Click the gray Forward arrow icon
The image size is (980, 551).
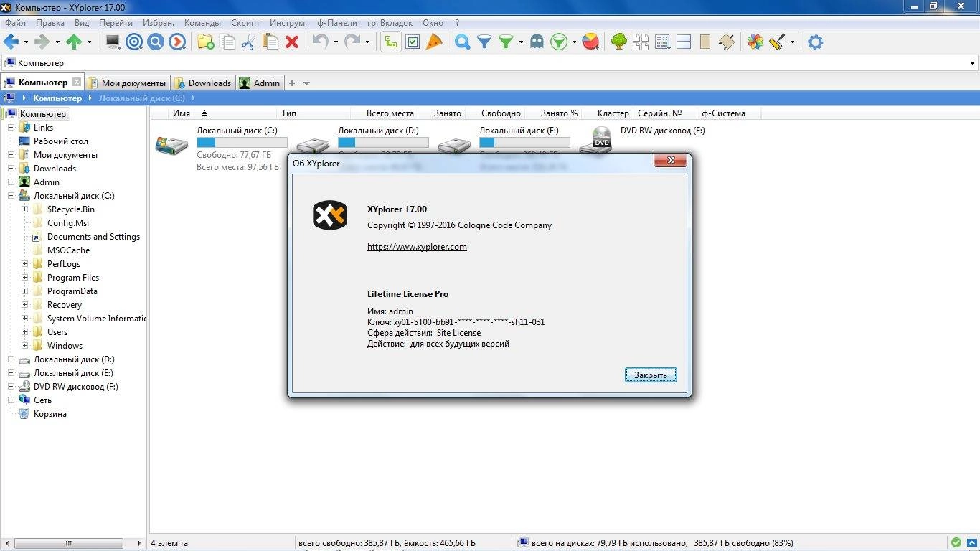tap(42, 42)
